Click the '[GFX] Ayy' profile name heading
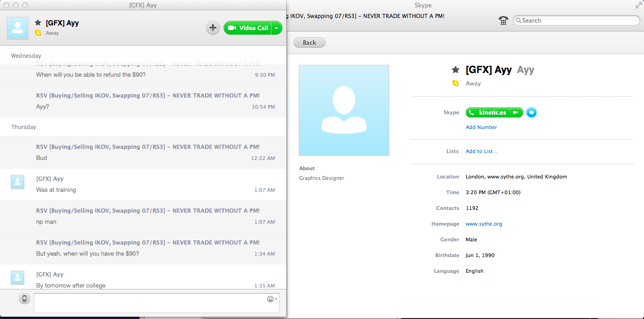644x319 pixels. click(488, 70)
